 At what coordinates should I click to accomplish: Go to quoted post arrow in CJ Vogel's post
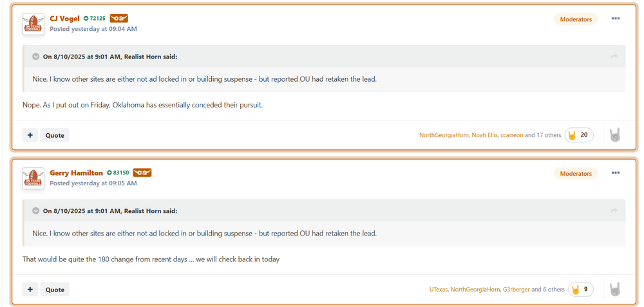pos(614,57)
